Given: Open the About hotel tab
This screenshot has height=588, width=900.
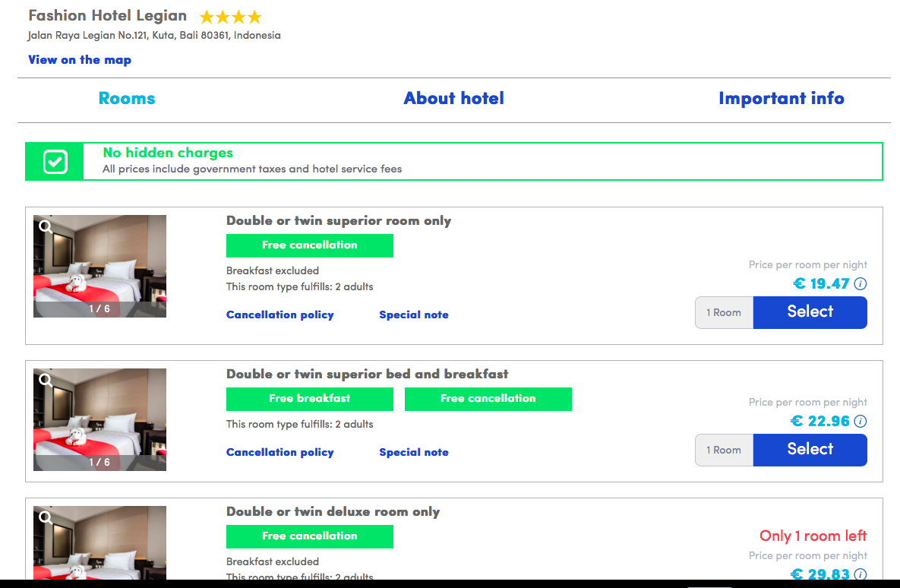Looking at the screenshot, I should 453,99.
